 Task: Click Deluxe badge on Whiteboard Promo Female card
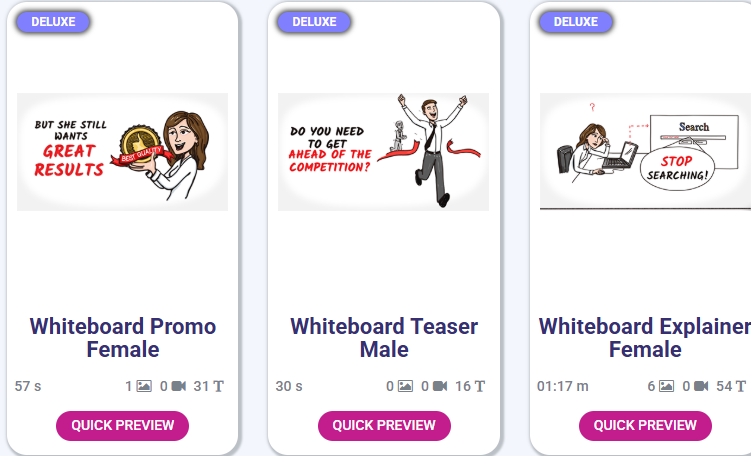[x=53, y=22]
